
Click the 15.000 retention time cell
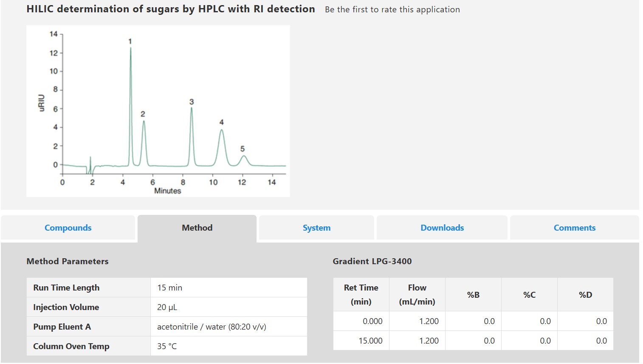[370, 341]
